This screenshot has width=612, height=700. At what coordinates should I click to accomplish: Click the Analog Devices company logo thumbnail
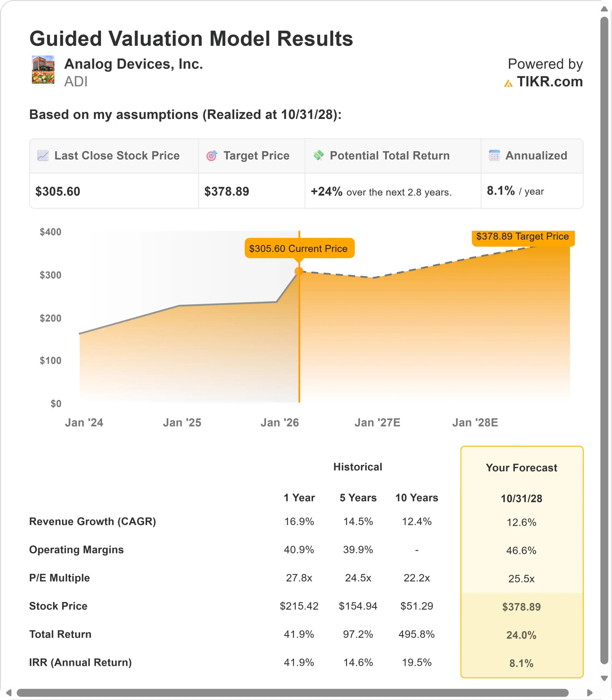43,70
